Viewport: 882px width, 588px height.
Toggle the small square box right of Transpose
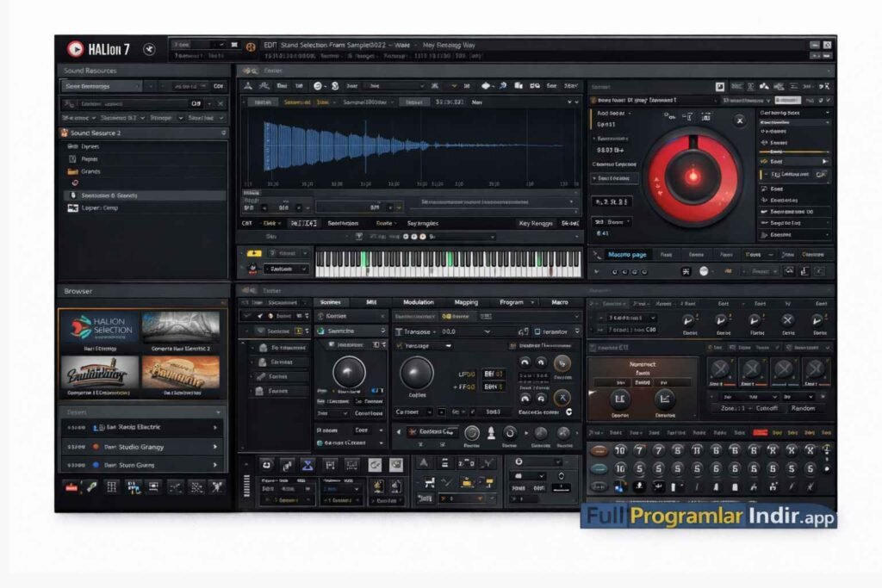(x=536, y=331)
